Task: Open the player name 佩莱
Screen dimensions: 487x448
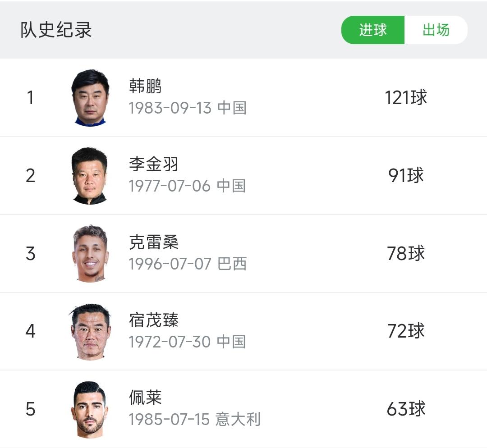Action: tap(145, 398)
